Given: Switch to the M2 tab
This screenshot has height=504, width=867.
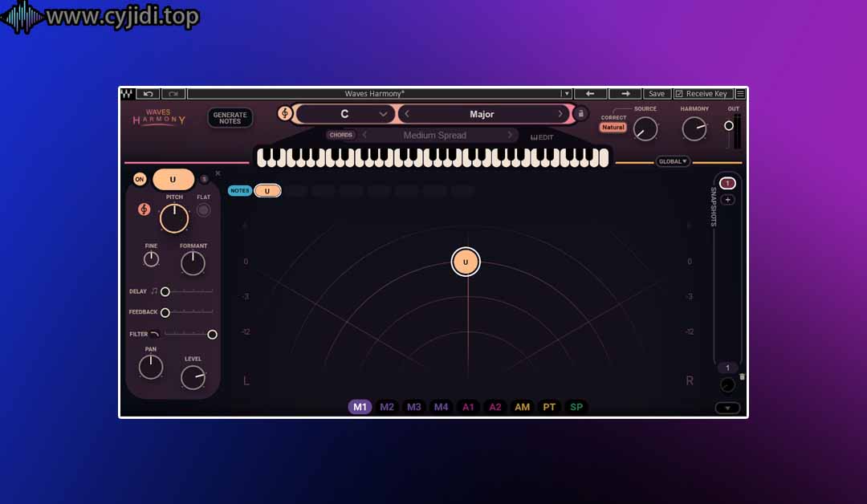Looking at the screenshot, I should coord(387,407).
